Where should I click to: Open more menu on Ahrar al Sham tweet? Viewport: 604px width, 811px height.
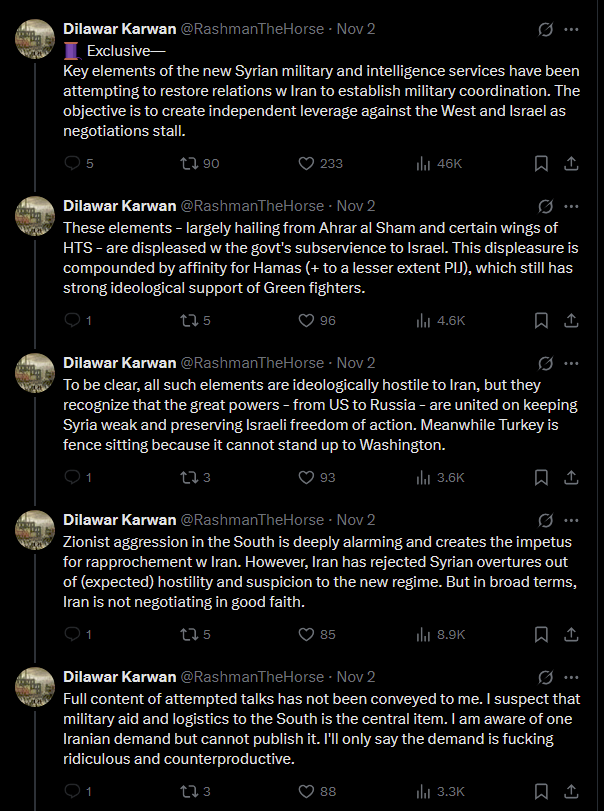coord(572,205)
